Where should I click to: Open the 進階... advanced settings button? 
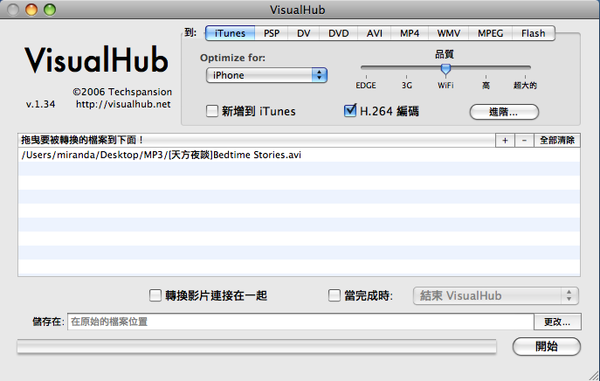[x=504, y=112]
